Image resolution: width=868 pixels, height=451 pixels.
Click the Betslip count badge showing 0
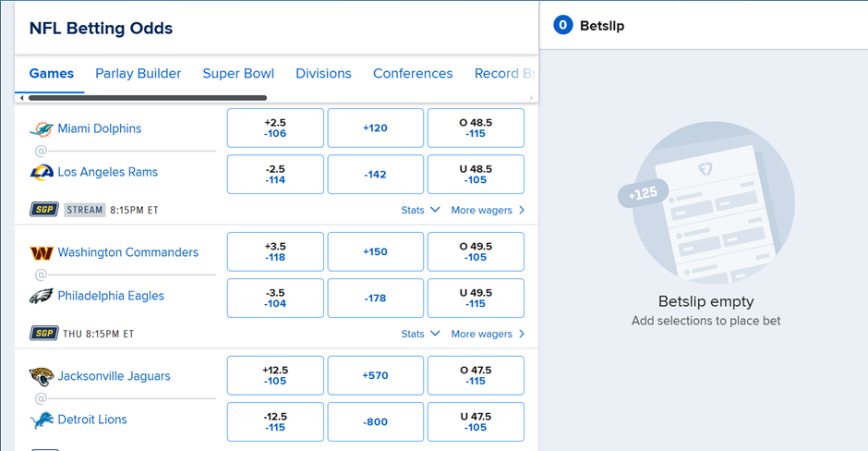[x=563, y=25]
